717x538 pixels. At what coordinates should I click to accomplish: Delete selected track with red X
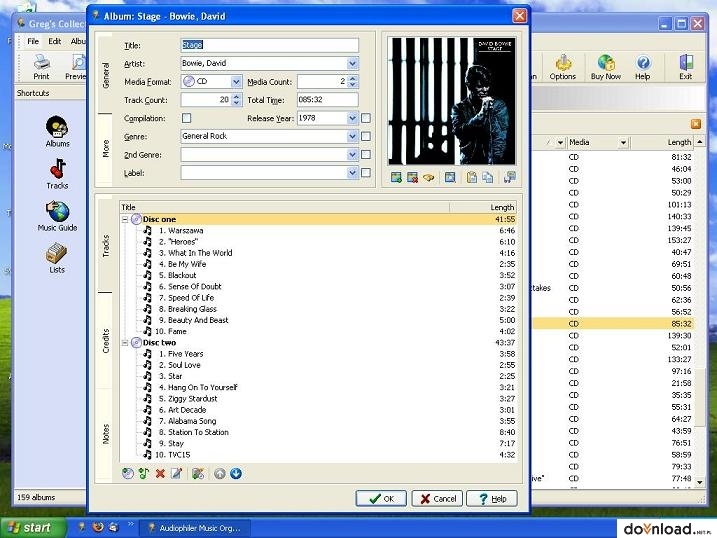click(x=160, y=474)
